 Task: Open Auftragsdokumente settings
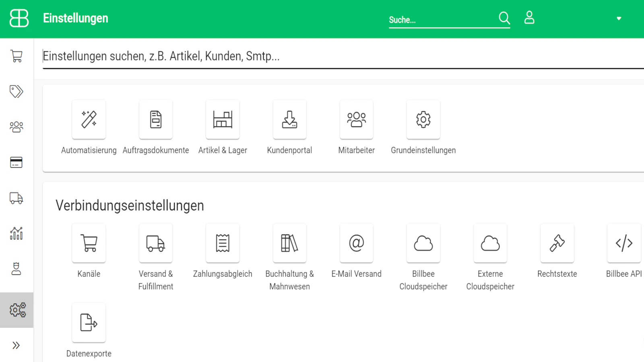(156, 120)
